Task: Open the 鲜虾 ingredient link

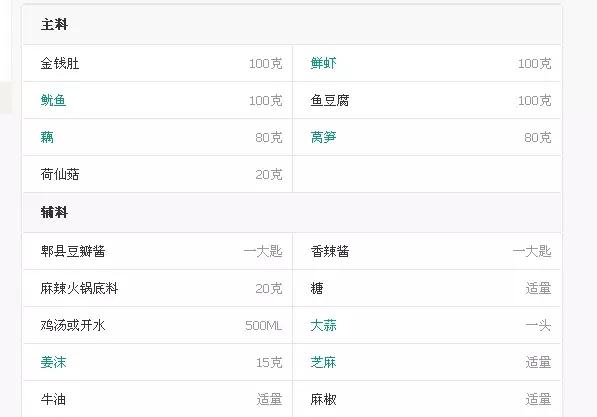Action: click(323, 63)
